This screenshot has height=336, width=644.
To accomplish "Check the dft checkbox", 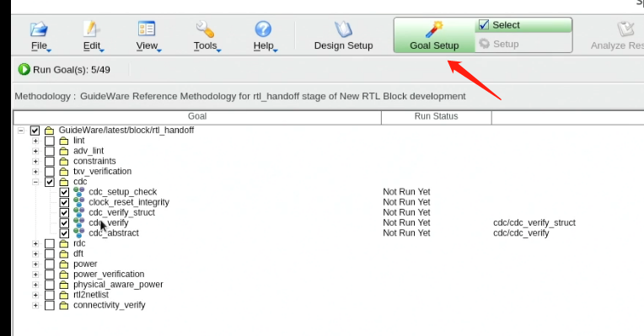I will 49,254.
